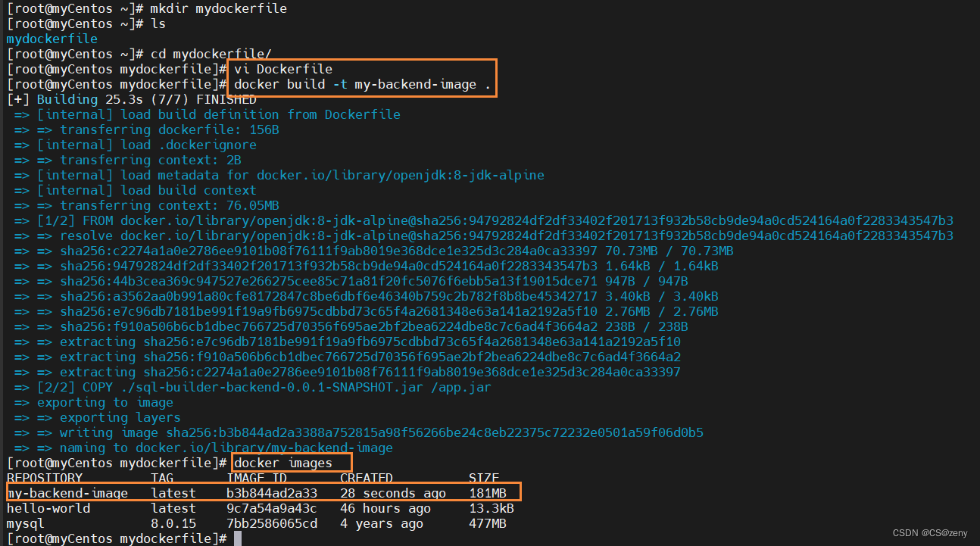Click image ID '7bb2586065cd'
Image resolution: width=980 pixels, height=546 pixels.
[x=272, y=523]
